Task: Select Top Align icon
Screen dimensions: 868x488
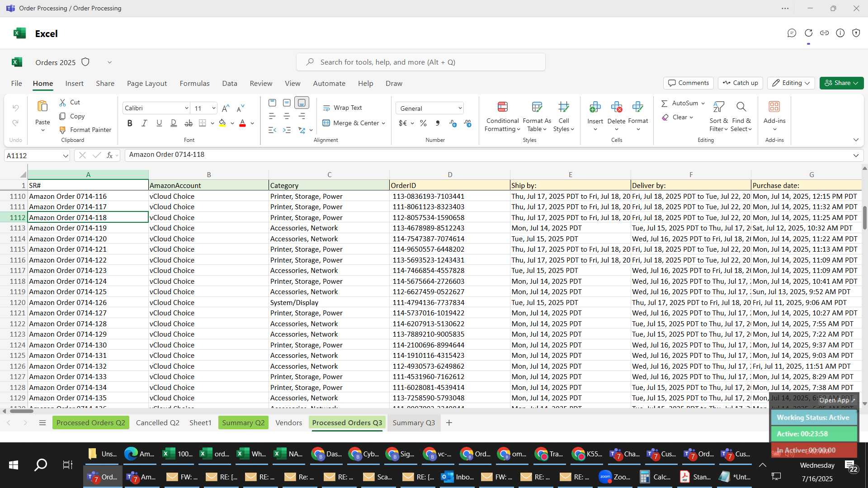Action: coord(272,103)
